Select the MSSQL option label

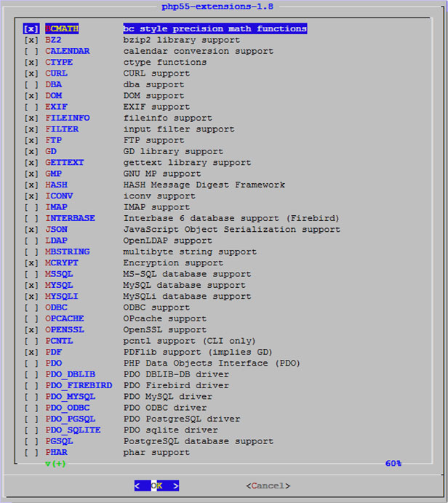point(59,274)
